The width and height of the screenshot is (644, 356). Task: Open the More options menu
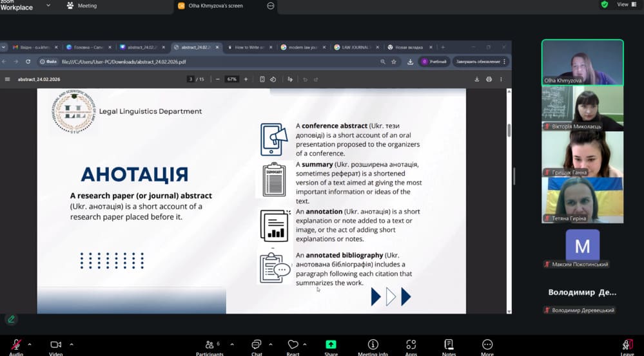[x=487, y=346]
